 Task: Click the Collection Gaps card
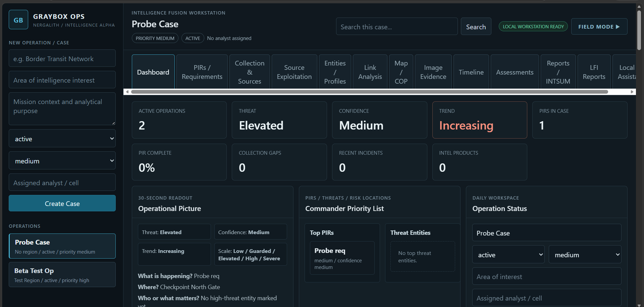point(279,162)
